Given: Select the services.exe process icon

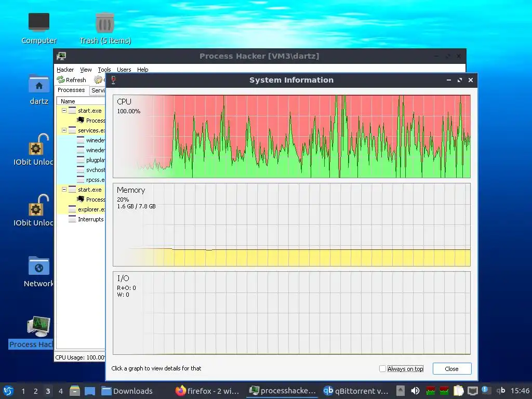Looking at the screenshot, I should (x=72, y=130).
